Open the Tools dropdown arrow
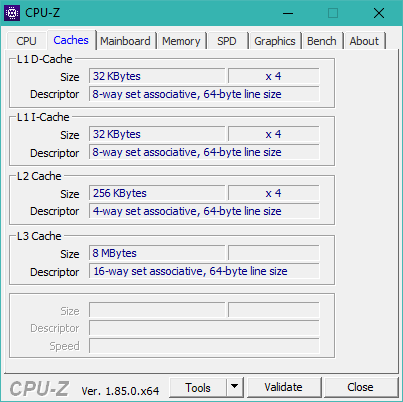Image resolution: width=403 pixels, height=402 pixels. [235, 387]
